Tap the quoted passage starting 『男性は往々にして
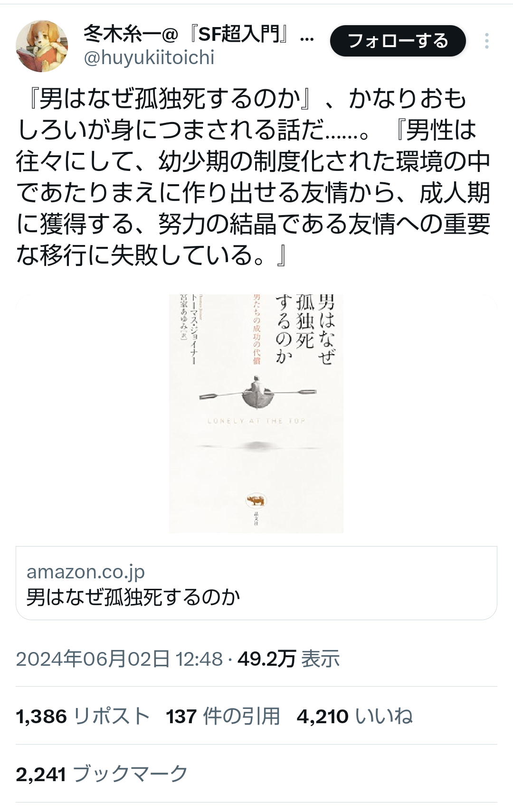This screenshot has width=513, height=812. pyautogui.click(x=253, y=192)
